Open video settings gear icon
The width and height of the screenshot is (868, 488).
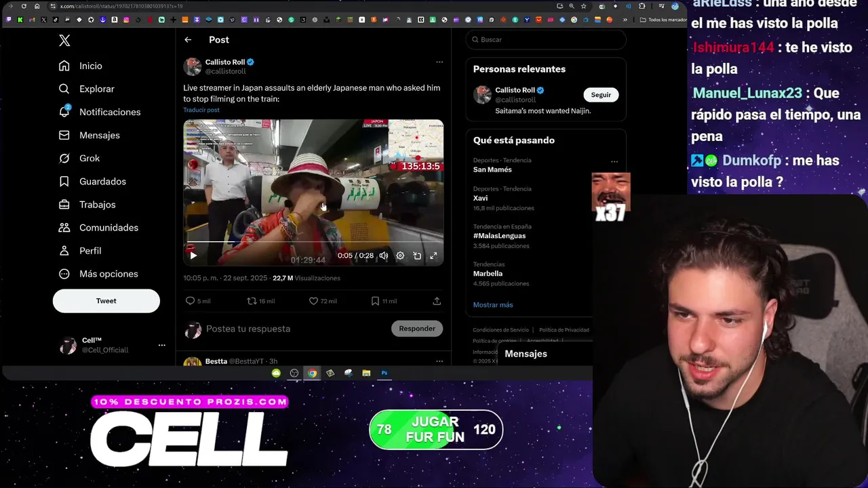pyautogui.click(x=400, y=256)
